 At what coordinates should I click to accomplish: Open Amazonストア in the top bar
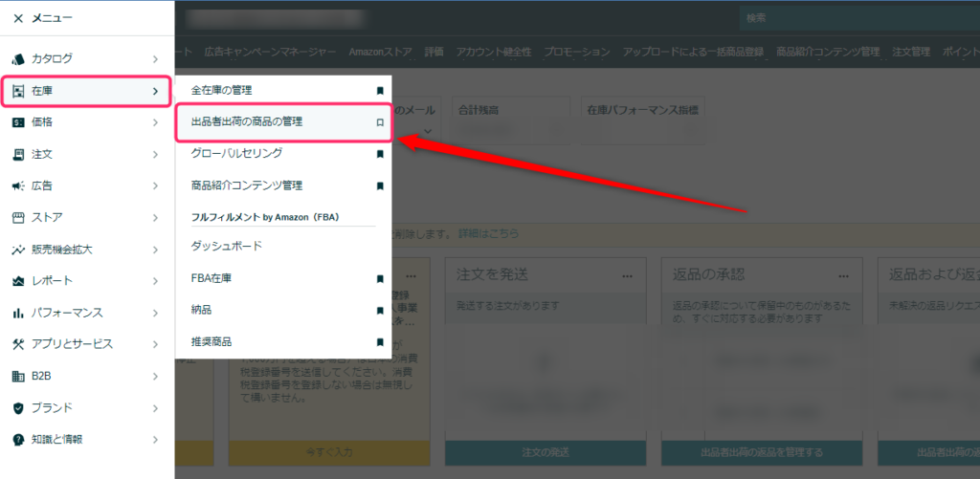click(x=380, y=52)
